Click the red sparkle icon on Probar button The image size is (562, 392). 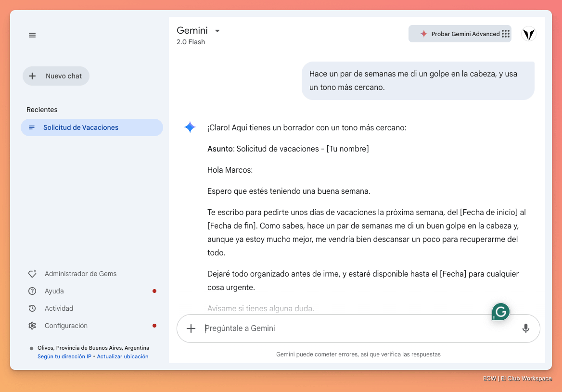pos(423,34)
